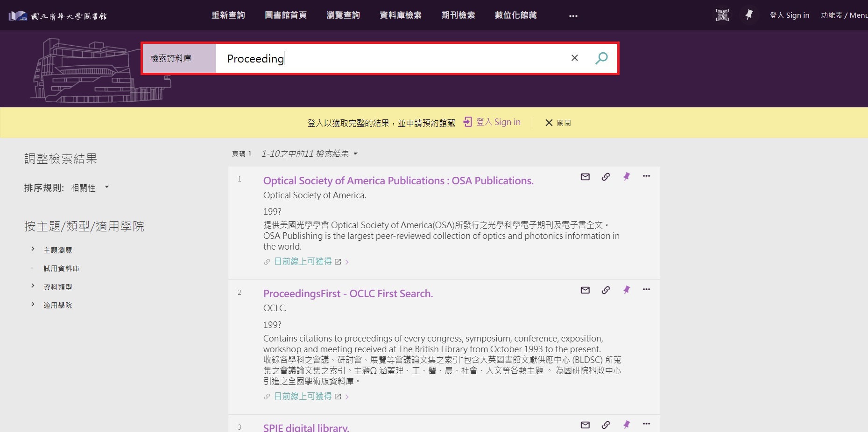Open pinned favorites icon in header

tap(749, 15)
